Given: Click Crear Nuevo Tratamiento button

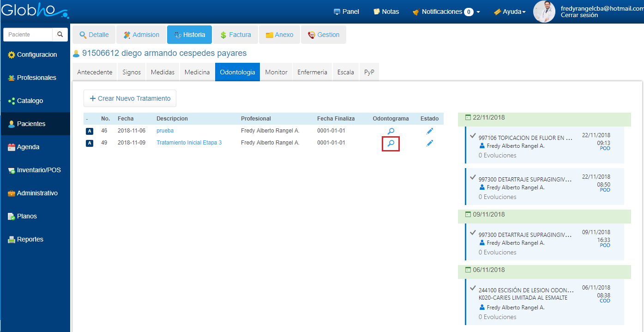Looking at the screenshot, I should coord(130,98).
